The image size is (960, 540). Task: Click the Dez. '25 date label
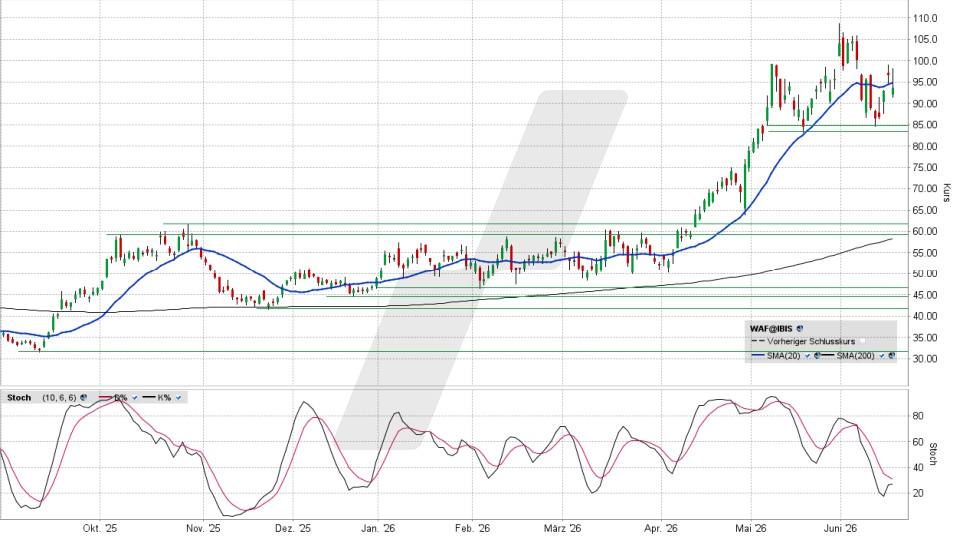[293, 528]
